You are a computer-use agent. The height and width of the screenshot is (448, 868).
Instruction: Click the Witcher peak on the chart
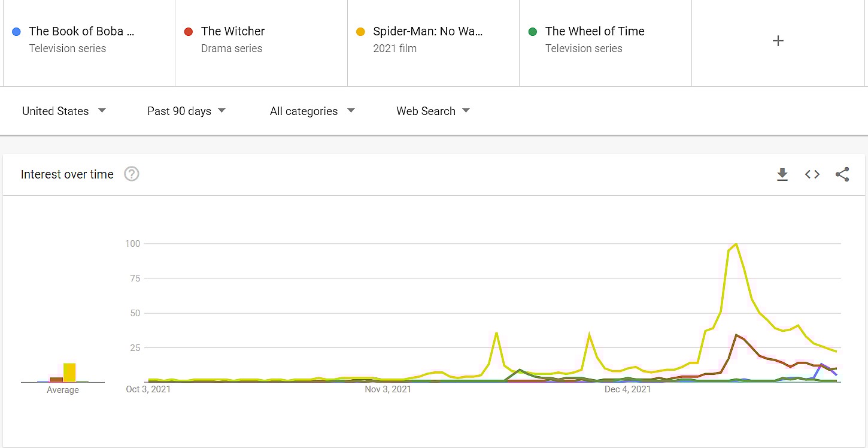click(x=736, y=335)
